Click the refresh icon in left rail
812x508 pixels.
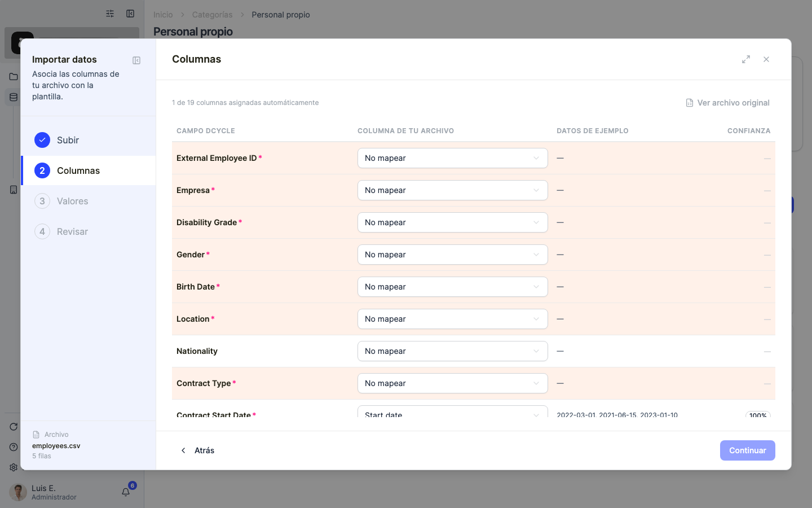[x=14, y=427]
